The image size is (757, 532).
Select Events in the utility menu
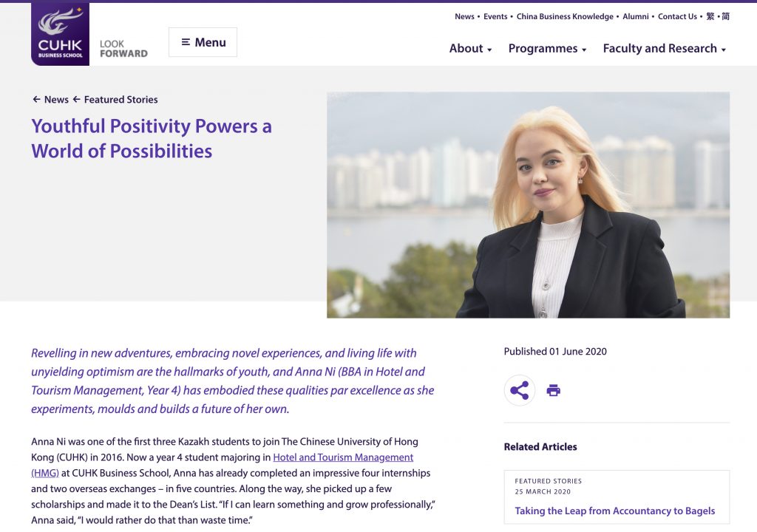496,16
